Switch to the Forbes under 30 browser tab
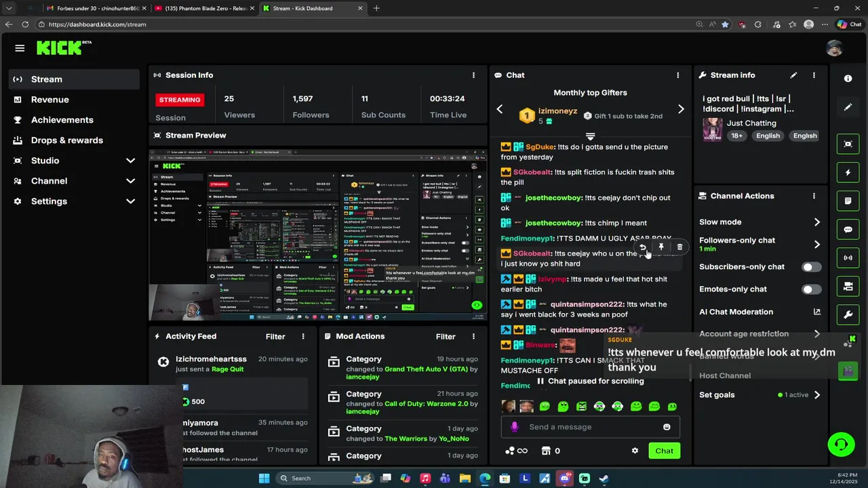 95,8
